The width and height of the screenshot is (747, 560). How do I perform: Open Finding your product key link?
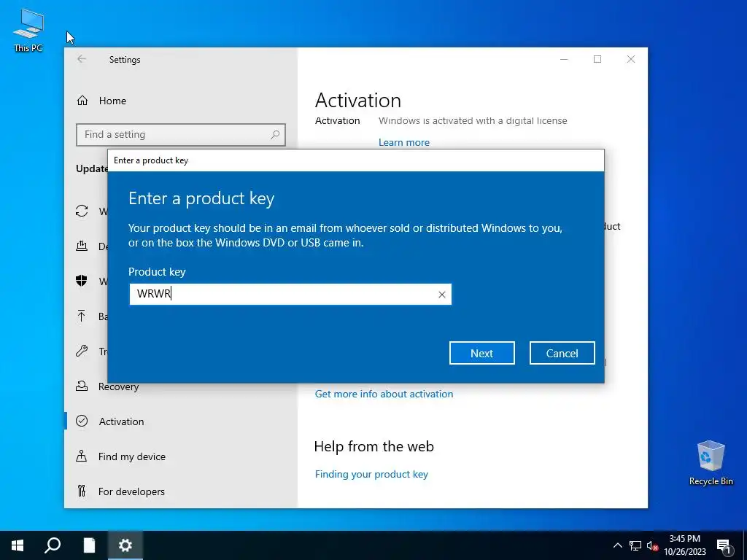371,474
